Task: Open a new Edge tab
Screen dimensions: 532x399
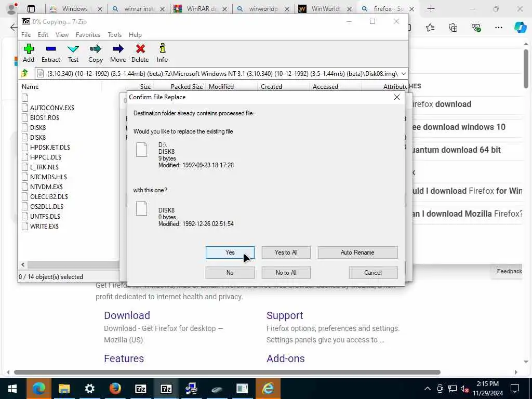Action: click(x=431, y=9)
